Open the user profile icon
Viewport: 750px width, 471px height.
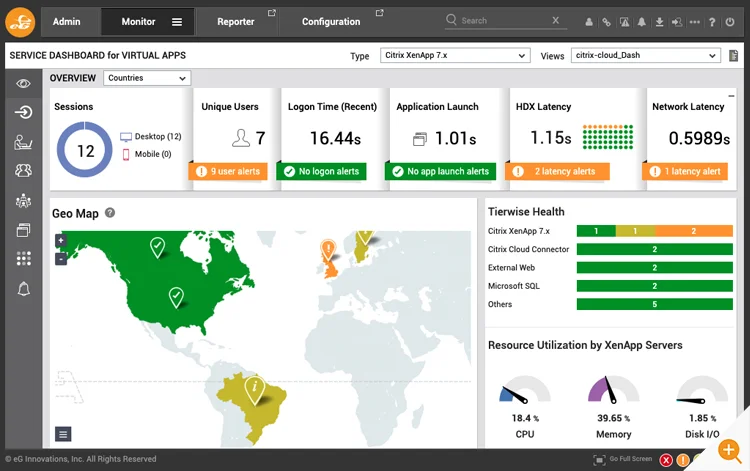[x=589, y=22]
